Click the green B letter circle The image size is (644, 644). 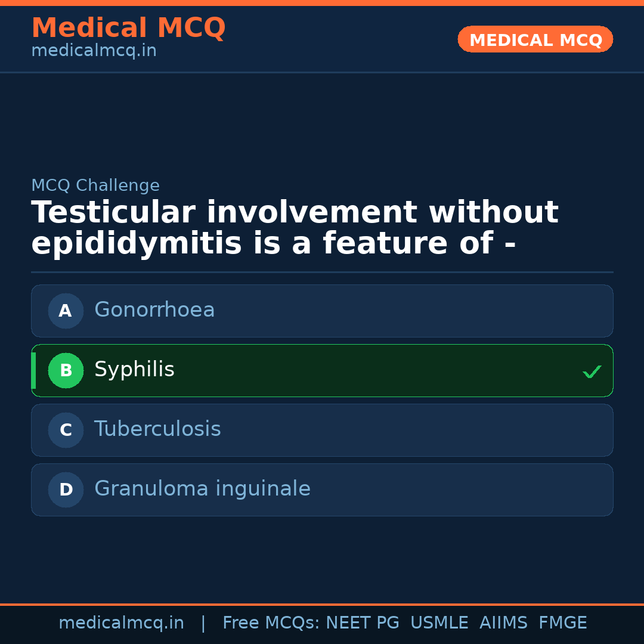[66, 370]
